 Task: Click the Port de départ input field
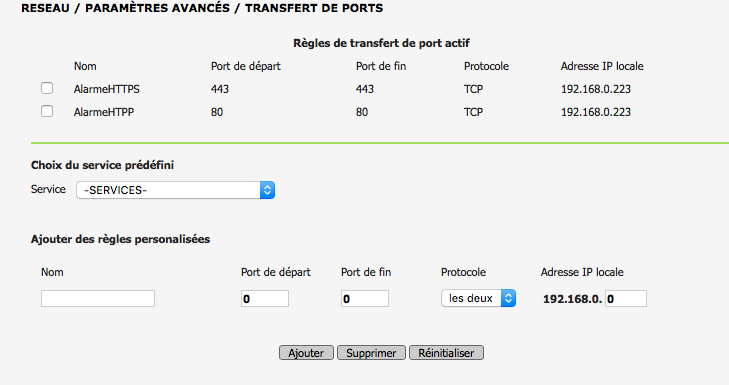[265, 299]
